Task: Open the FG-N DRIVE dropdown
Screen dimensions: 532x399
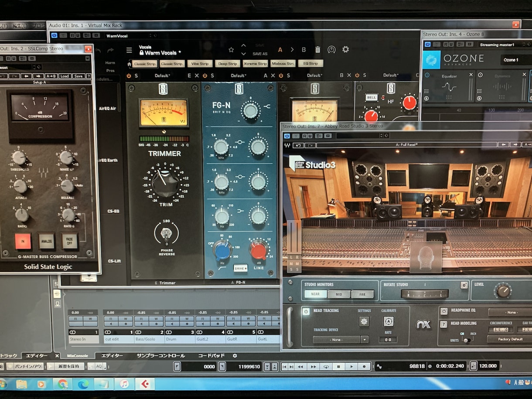Action: 240,268
